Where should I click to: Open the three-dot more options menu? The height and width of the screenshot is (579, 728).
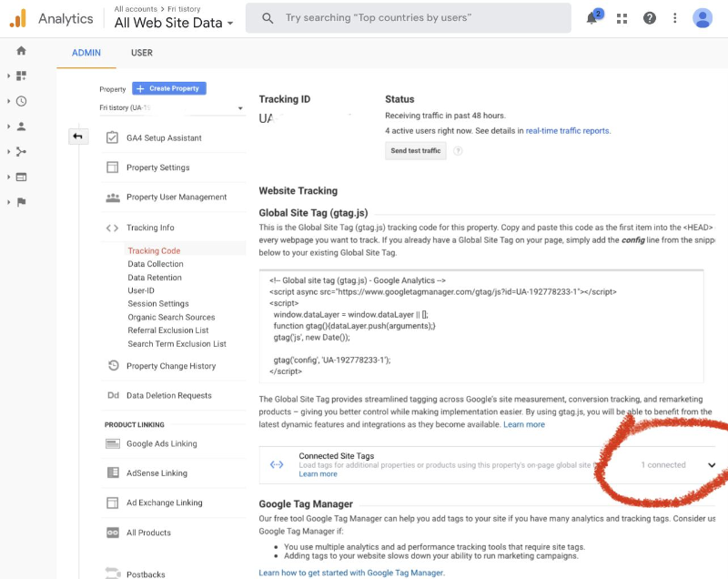674,18
